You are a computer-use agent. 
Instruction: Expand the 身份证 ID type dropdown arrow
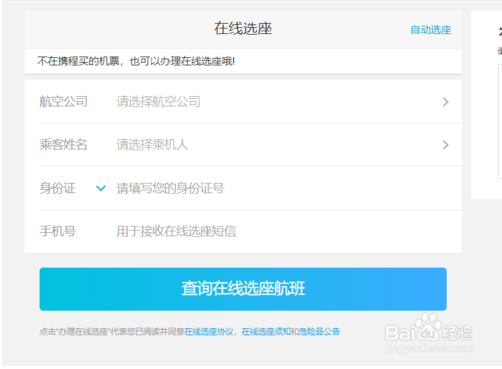click(x=101, y=188)
